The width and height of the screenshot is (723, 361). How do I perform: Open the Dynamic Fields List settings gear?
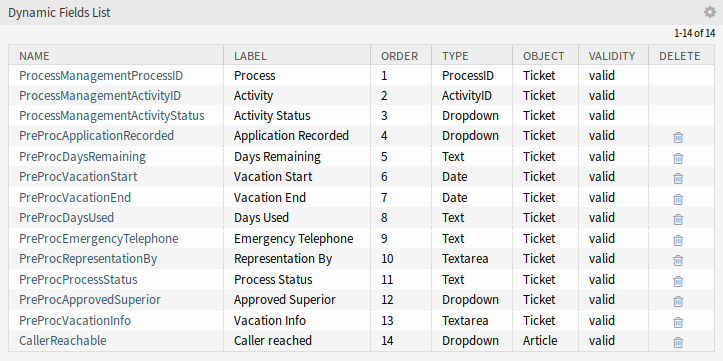click(710, 12)
